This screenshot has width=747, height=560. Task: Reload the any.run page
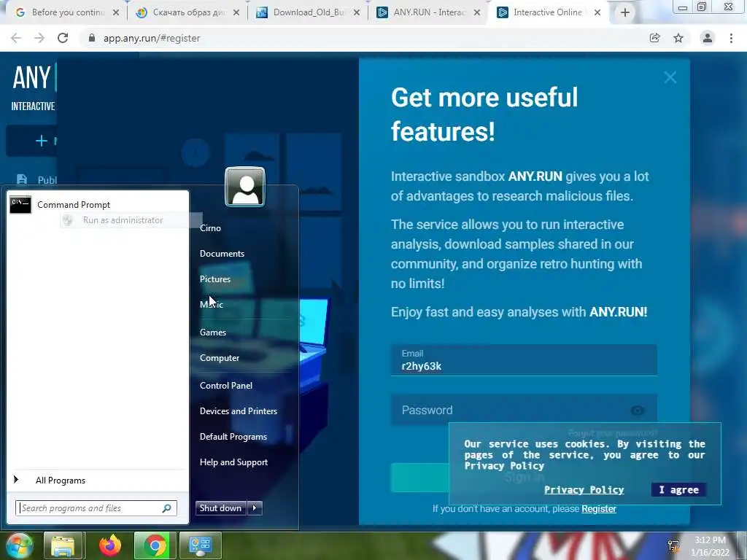(63, 38)
